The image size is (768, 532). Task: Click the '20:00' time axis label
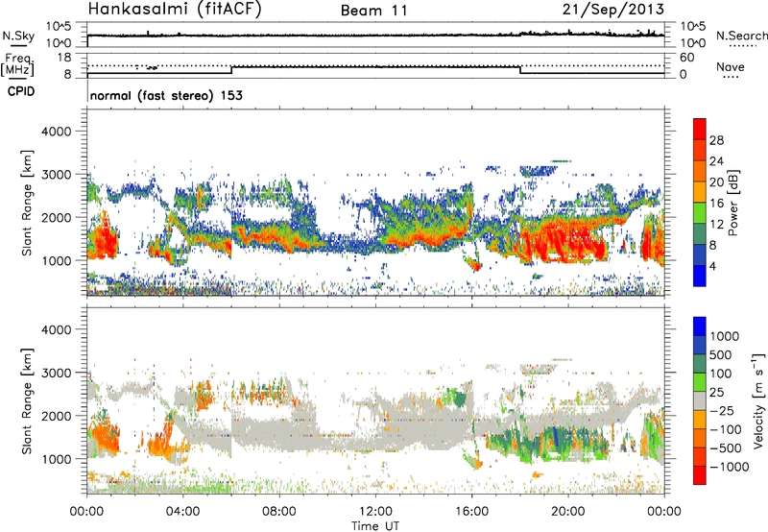coord(567,512)
